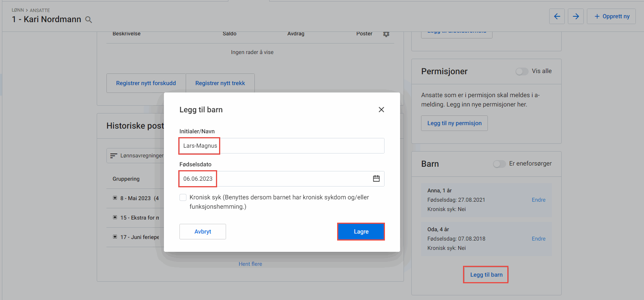This screenshot has height=300, width=644.
Task: Expand the 17 - Juni feriepenger row
Action: point(115,237)
